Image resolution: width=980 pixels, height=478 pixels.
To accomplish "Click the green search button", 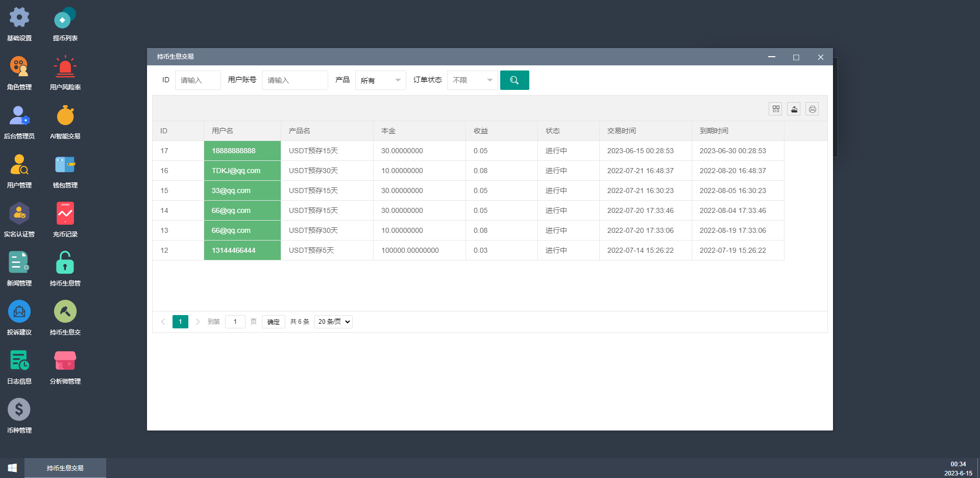I will click(x=514, y=80).
